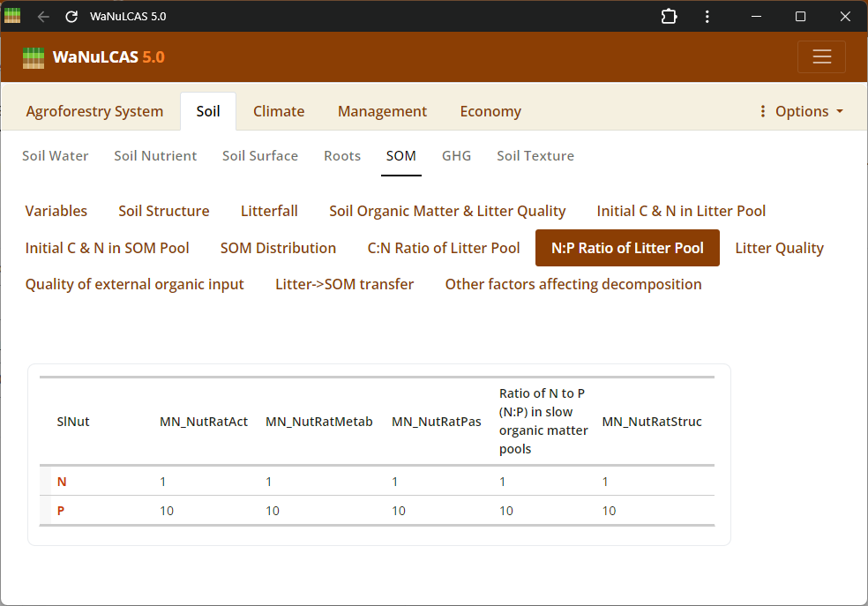Click the WaNuLCAS logo icon in header
Viewport: 868px width, 606px height.
(x=34, y=57)
